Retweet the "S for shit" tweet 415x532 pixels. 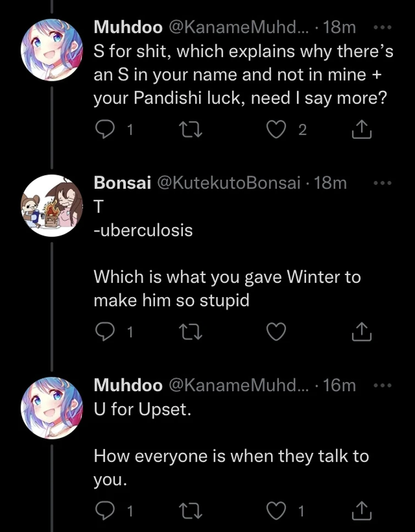point(191,129)
